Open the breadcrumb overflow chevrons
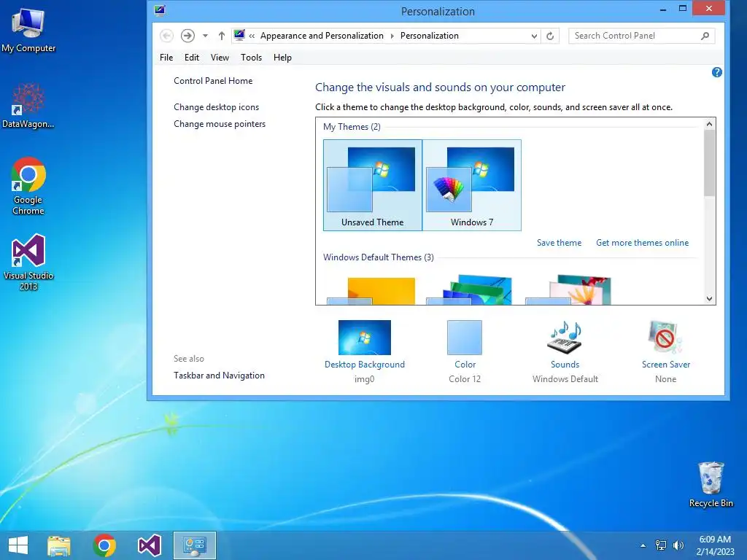 click(252, 36)
